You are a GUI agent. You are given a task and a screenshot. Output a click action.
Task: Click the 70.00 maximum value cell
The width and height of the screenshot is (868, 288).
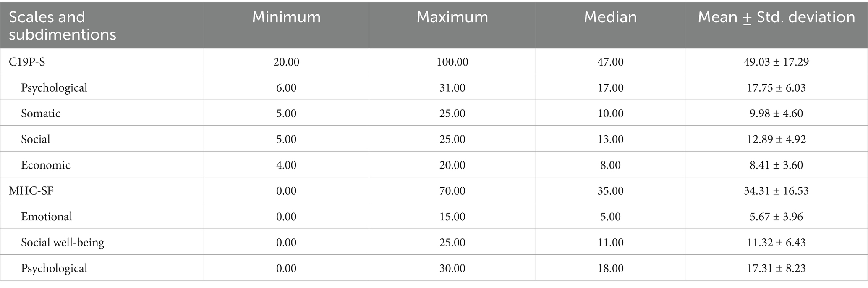452,191
